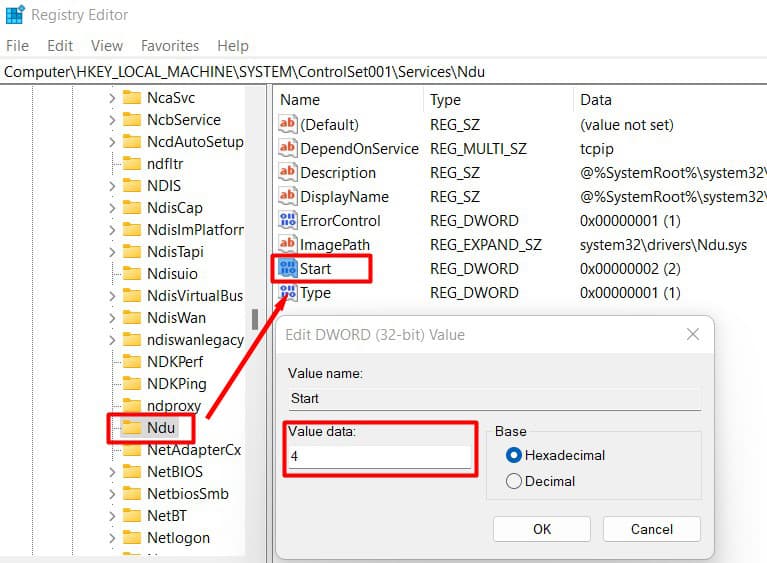The image size is (767, 563).
Task: Click the '(value not set)' data cell
Action: point(627,125)
